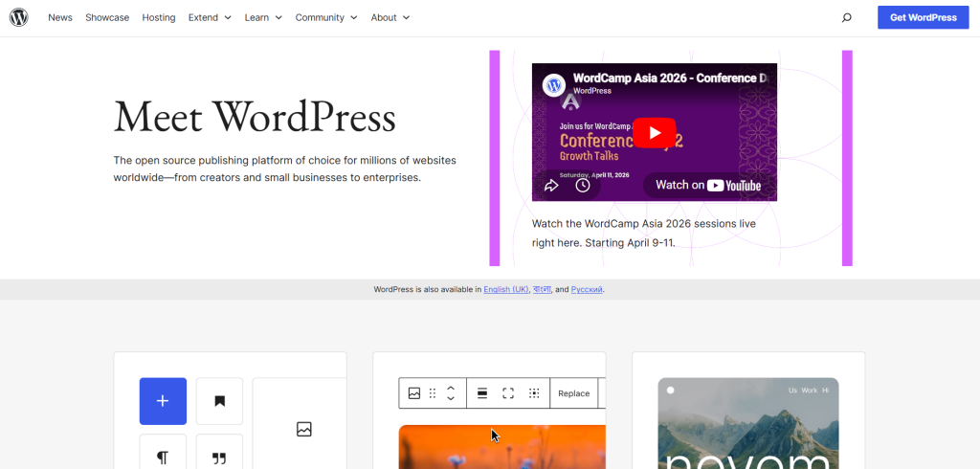Click the WordPress logo in the header

coord(19,17)
